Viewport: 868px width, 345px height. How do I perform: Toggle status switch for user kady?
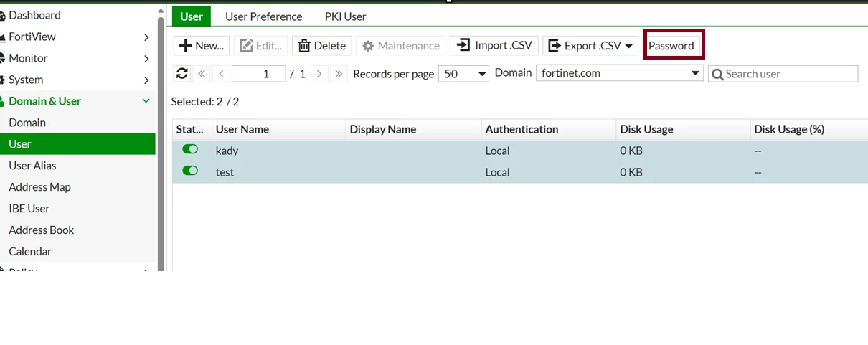tap(190, 149)
